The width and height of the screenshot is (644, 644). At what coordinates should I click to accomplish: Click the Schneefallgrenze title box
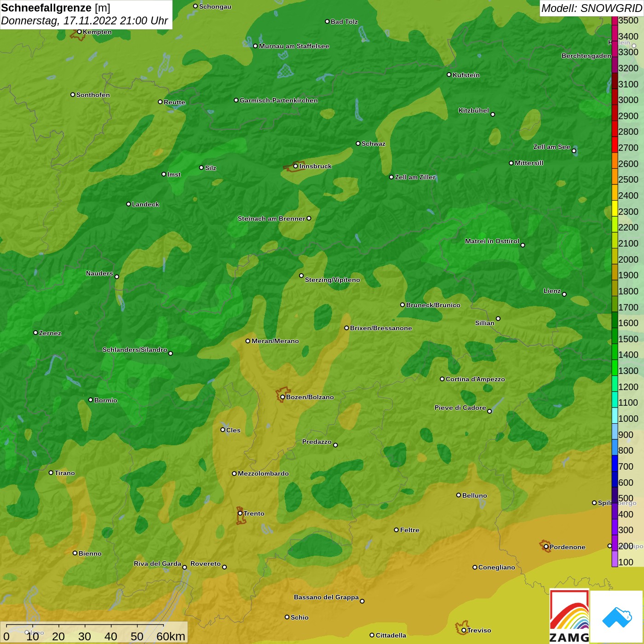click(x=86, y=14)
